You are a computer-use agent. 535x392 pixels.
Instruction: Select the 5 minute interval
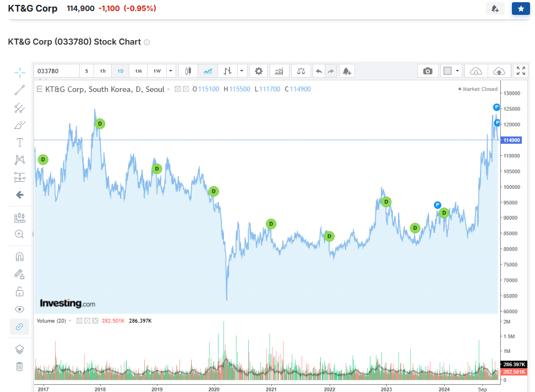(86, 71)
